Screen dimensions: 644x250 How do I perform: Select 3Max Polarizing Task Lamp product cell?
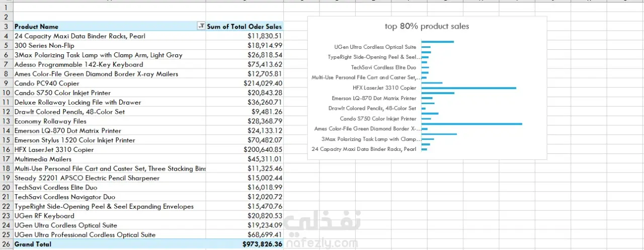[x=109, y=55]
